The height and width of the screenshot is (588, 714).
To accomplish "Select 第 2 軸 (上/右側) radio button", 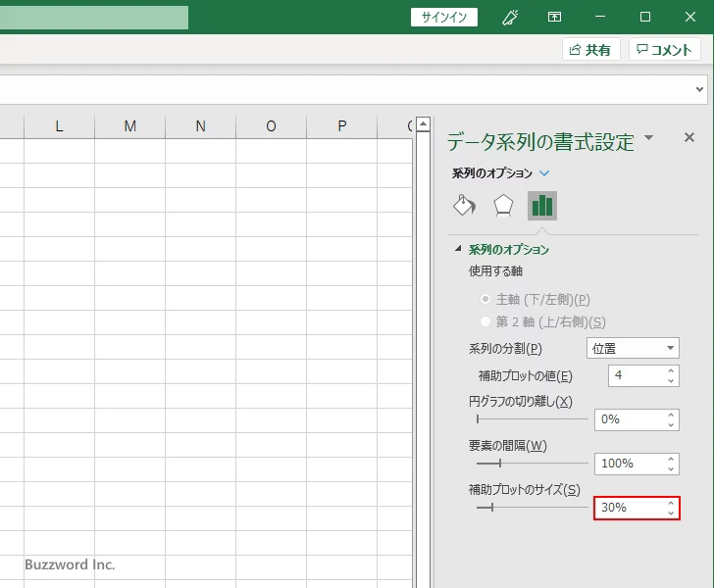I will tap(485, 321).
